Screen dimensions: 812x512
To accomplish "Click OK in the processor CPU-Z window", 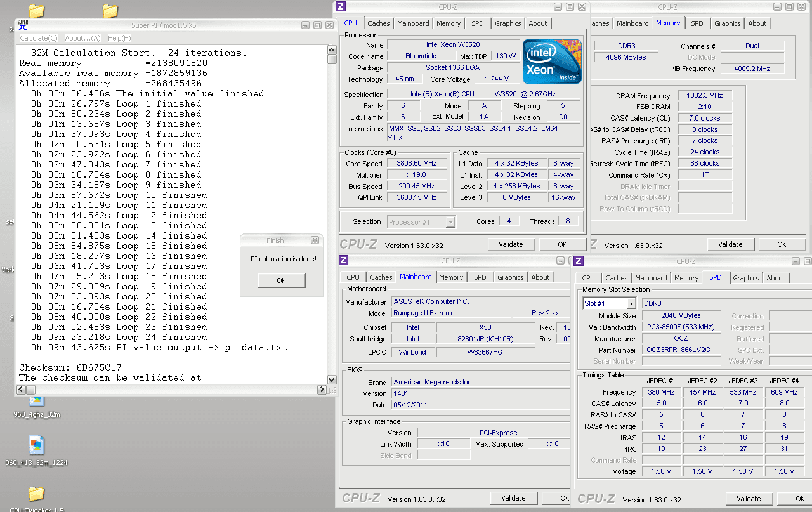I will coord(562,244).
